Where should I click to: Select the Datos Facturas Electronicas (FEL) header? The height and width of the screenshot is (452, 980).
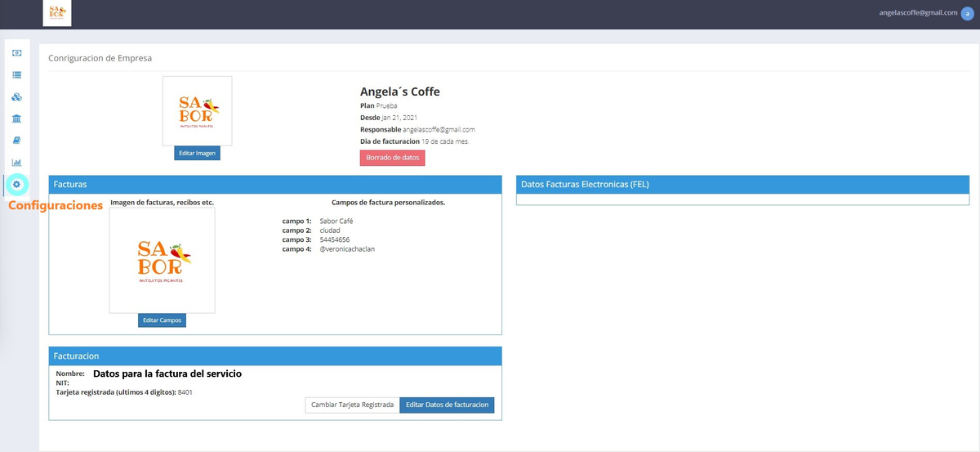[x=742, y=185]
